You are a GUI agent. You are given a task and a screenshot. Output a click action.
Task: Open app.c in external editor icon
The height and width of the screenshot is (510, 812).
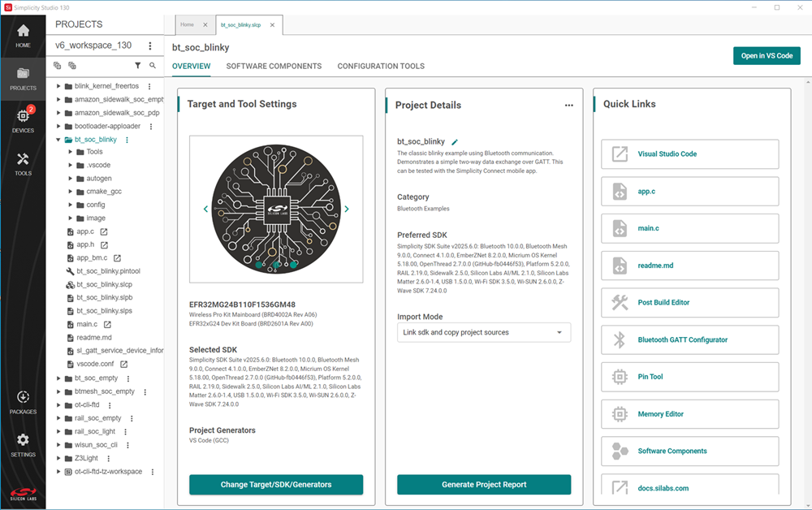104,231
